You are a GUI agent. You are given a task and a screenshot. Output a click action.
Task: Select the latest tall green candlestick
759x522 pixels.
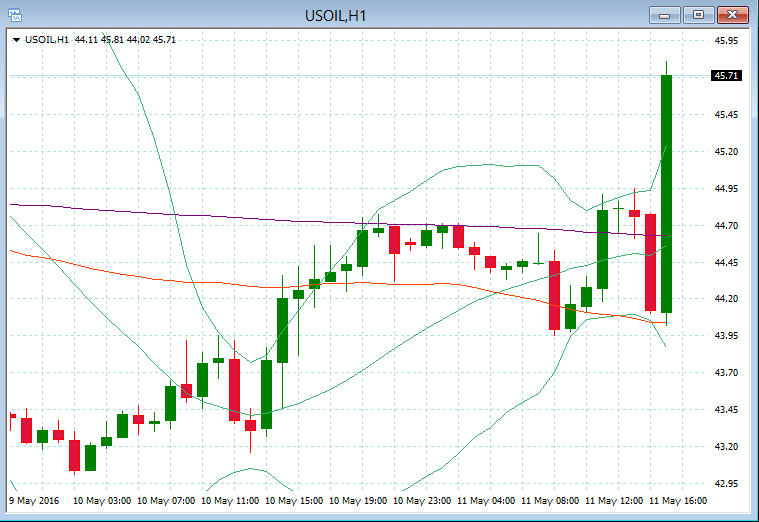pos(667,194)
